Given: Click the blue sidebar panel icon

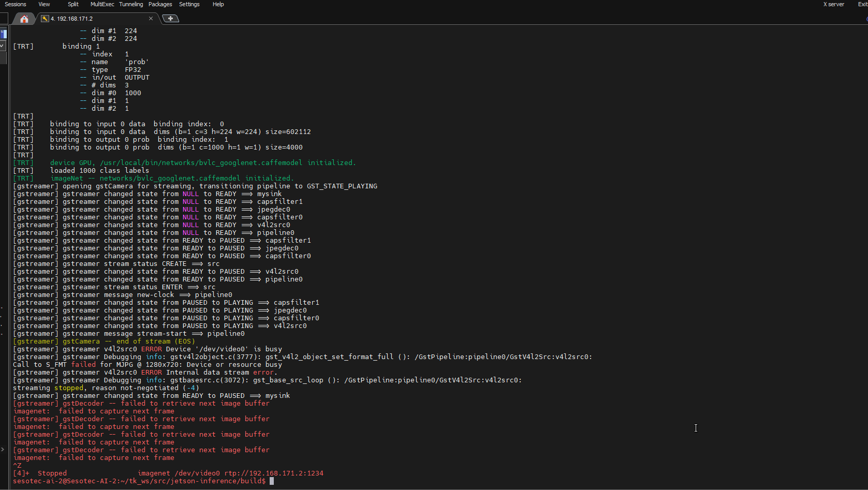Looking at the screenshot, I should click(3, 34).
